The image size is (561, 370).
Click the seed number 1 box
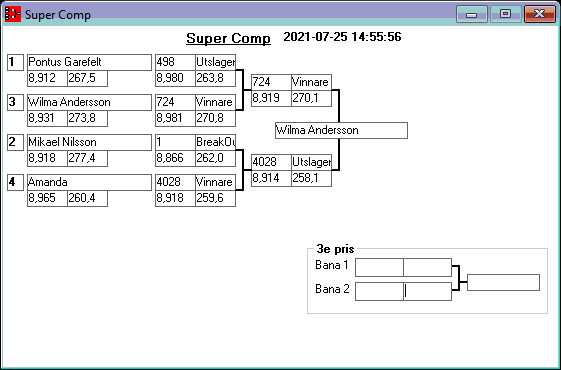(15, 62)
